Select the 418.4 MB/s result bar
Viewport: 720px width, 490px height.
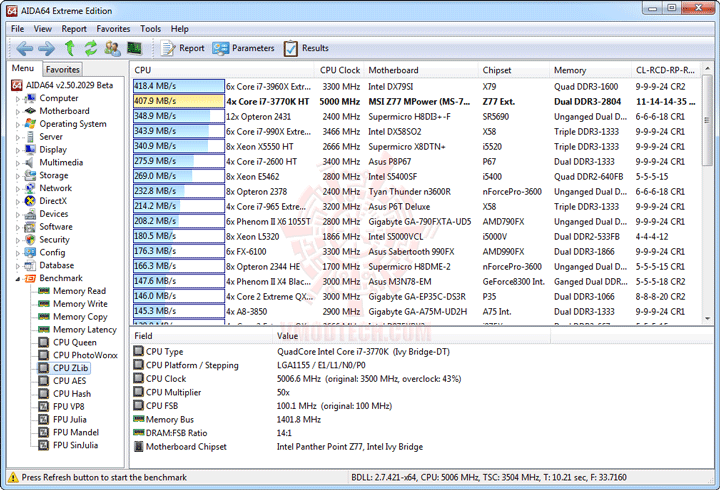(x=179, y=86)
